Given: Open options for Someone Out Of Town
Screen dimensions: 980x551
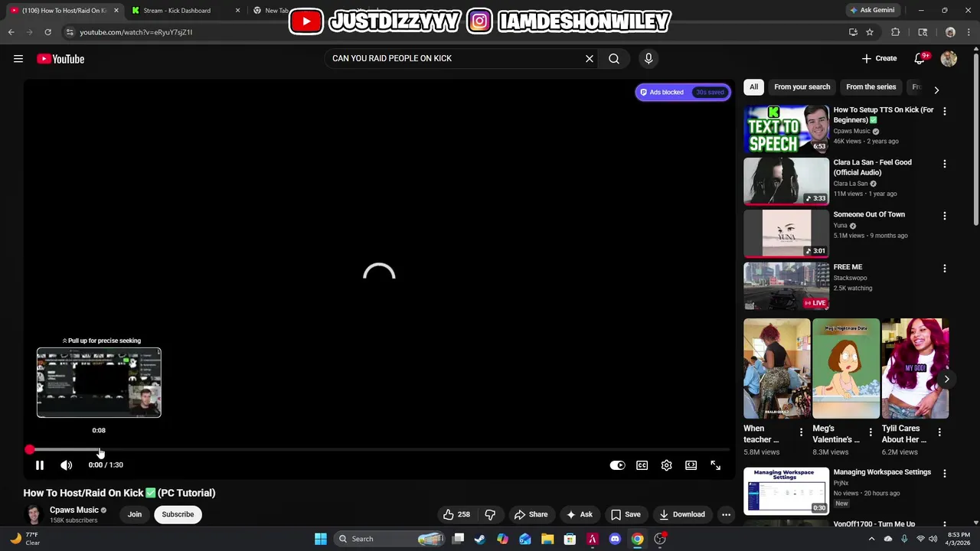Looking at the screenshot, I should [944, 217].
